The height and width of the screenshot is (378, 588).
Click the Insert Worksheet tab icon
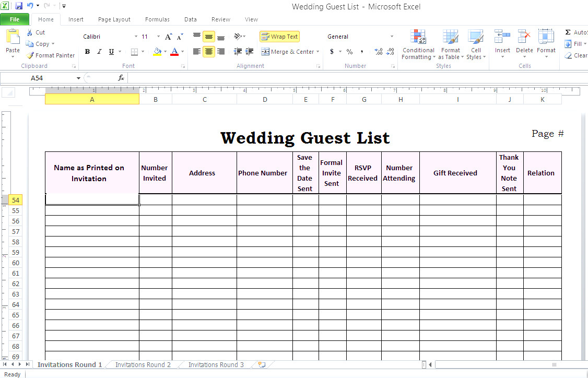coord(262,364)
